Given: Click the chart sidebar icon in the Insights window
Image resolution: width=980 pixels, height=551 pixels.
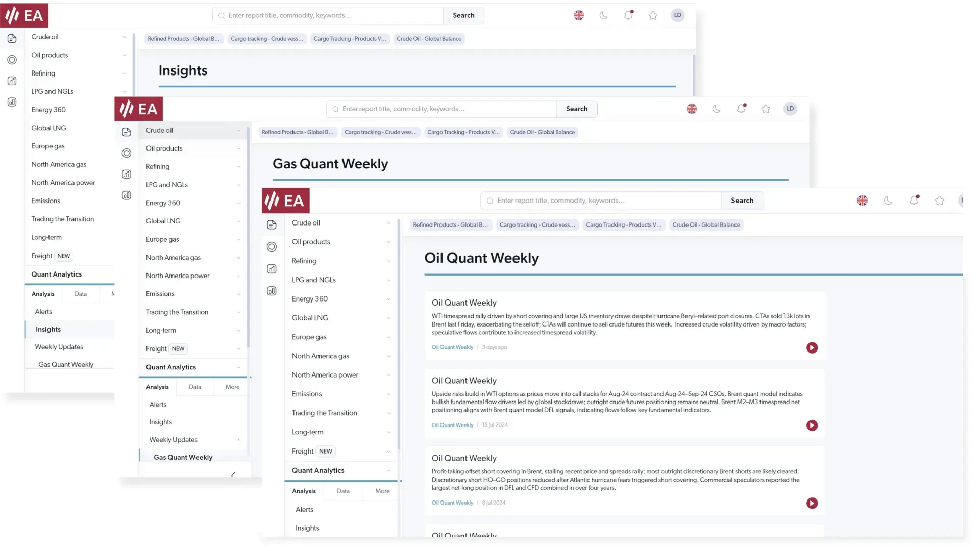Looking at the screenshot, I should pos(12,81).
